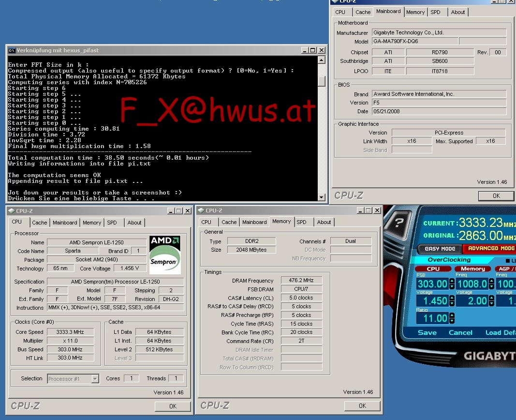Select the Memory overclocking section button
The image size is (516, 420).
pyautogui.click(x=473, y=269)
